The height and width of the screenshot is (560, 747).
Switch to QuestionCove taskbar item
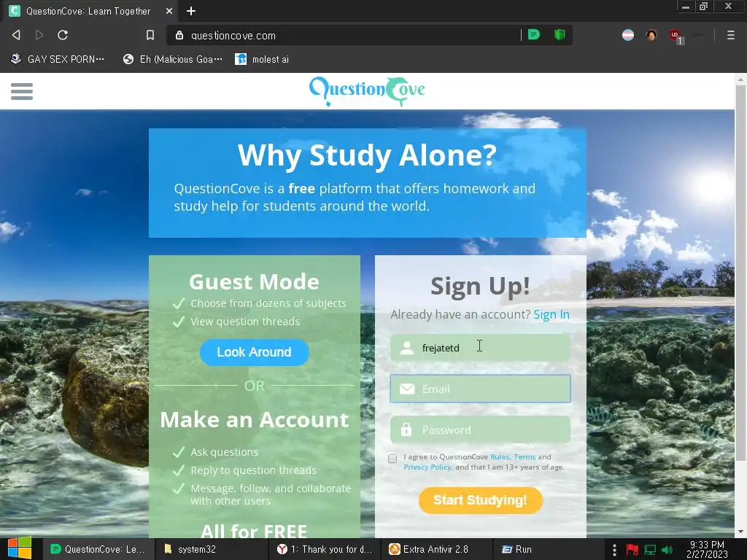point(98,549)
